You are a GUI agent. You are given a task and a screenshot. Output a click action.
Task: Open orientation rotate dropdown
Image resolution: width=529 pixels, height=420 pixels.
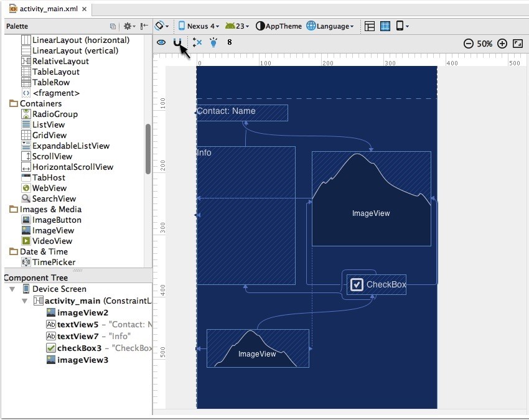coord(162,26)
